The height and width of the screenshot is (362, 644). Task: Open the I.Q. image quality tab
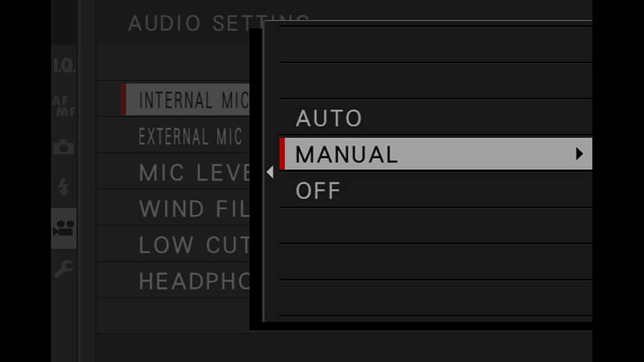point(64,65)
